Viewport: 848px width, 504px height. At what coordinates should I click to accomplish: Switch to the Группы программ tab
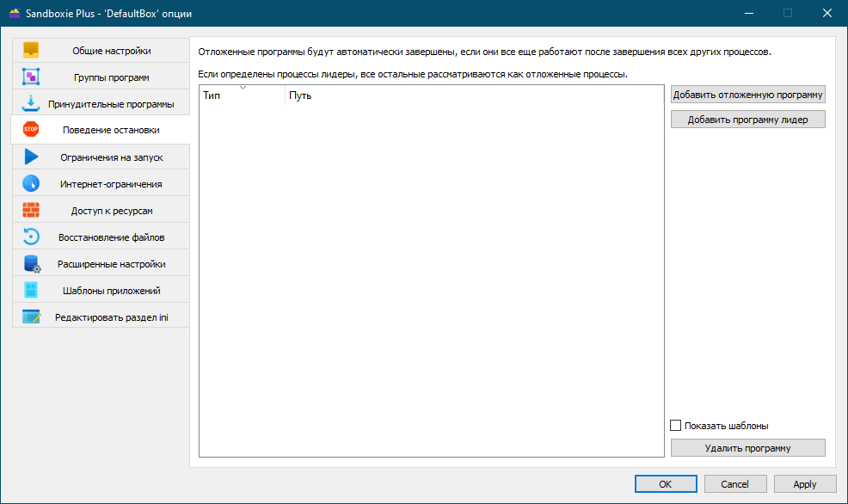[101, 77]
